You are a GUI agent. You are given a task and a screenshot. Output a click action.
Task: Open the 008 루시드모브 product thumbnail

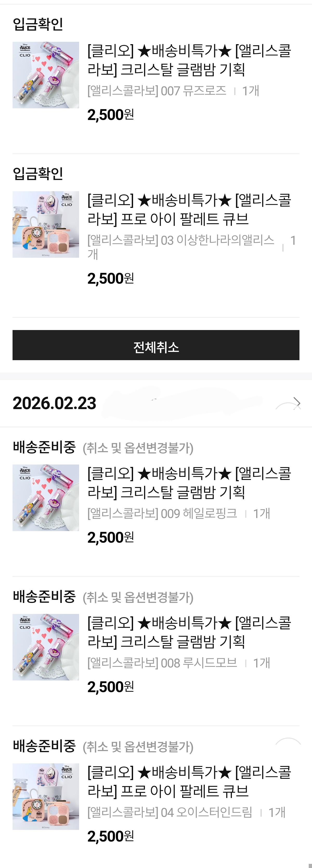[46, 647]
